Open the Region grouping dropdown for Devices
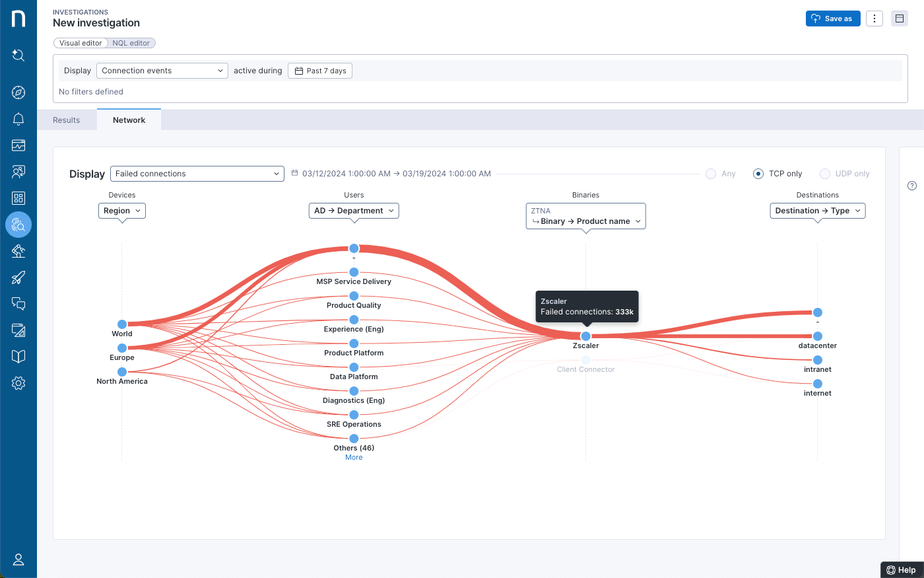Screen dimensions: 924x578 coord(121,210)
